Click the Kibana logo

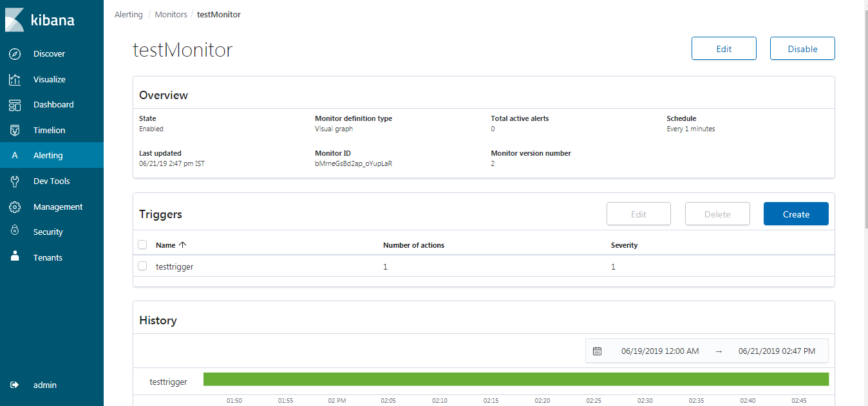pos(41,20)
